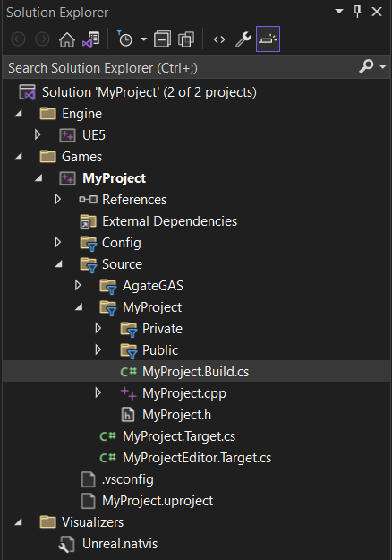Expand the UE5 project node
392x560 pixels.
coord(38,134)
